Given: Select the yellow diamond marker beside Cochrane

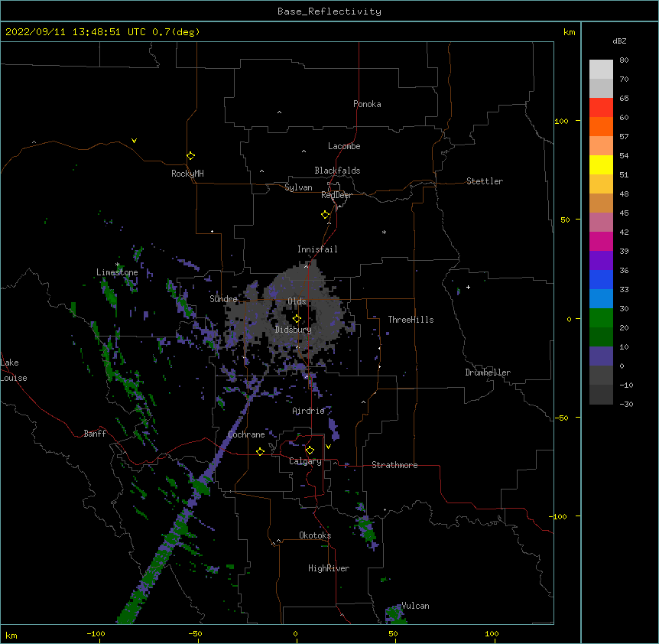Looking at the screenshot, I should click(260, 451).
